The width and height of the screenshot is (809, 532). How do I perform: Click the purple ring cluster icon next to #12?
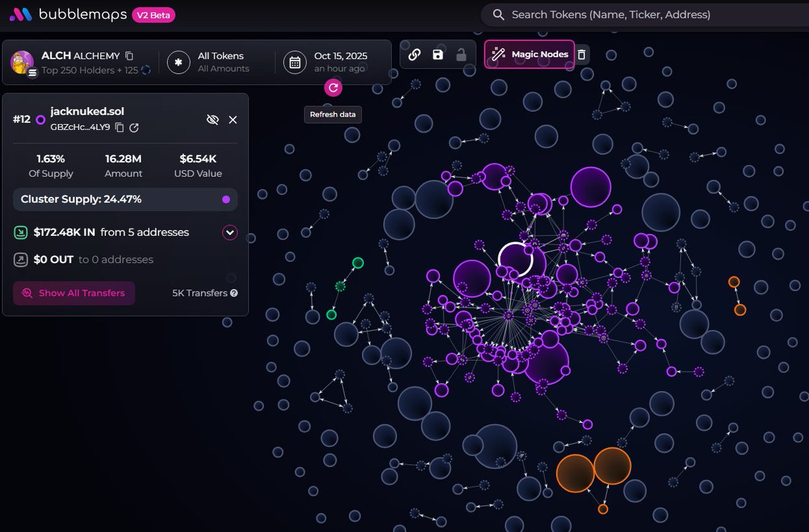point(40,119)
